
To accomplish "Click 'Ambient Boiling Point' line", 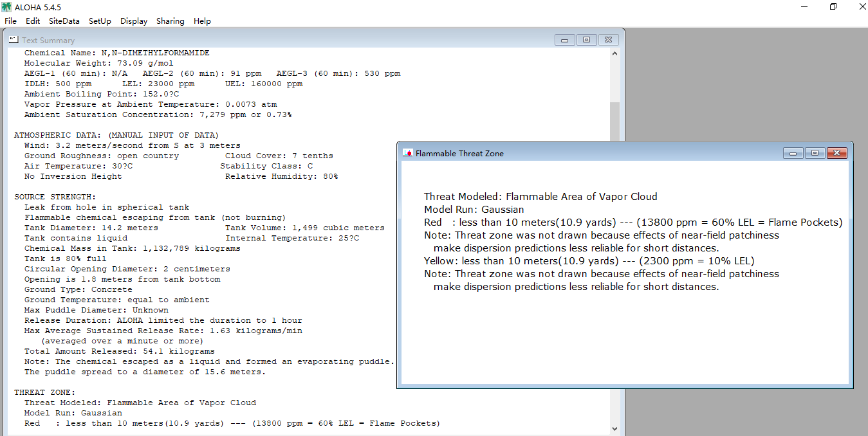I will pos(101,94).
